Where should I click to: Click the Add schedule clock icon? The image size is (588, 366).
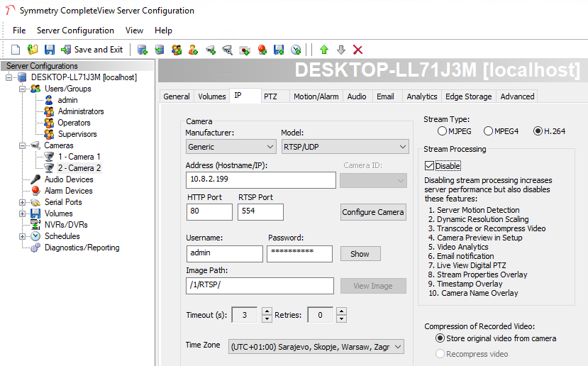[296, 50]
